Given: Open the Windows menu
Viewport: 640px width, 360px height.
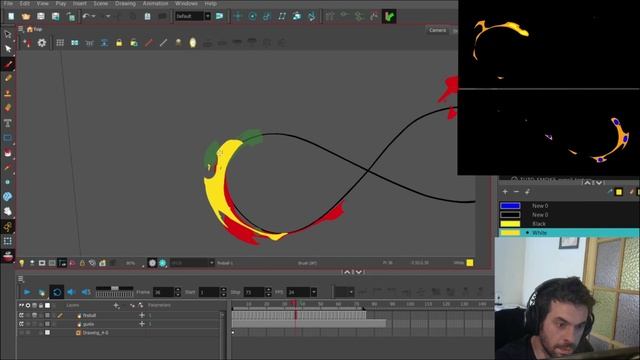Looking at the screenshot, I should pyautogui.click(x=186, y=3).
